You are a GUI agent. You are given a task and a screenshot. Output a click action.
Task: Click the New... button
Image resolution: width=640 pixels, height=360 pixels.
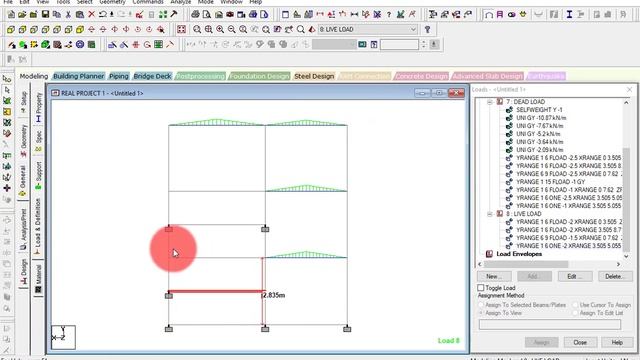coord(494,276)
